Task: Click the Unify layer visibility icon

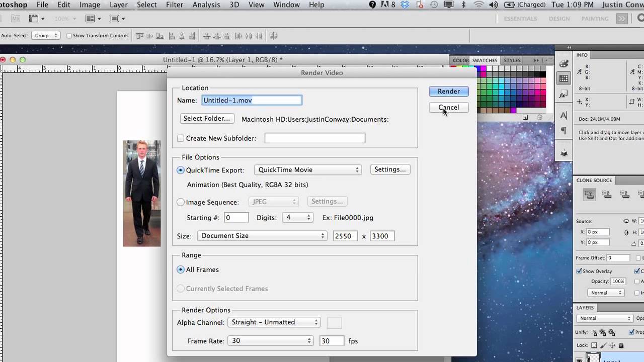Action: click(603, 332)
